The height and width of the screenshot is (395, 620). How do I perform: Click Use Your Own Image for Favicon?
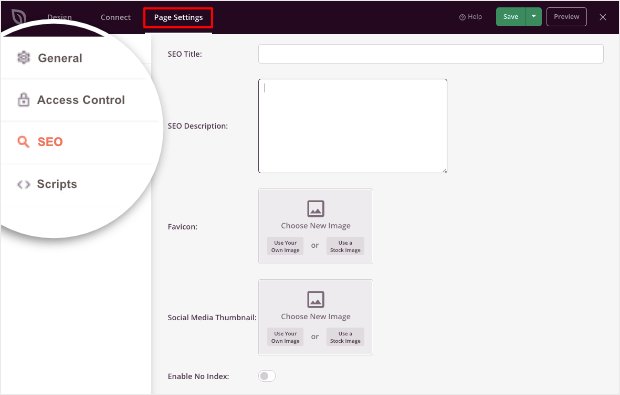(x=285, y=246)
